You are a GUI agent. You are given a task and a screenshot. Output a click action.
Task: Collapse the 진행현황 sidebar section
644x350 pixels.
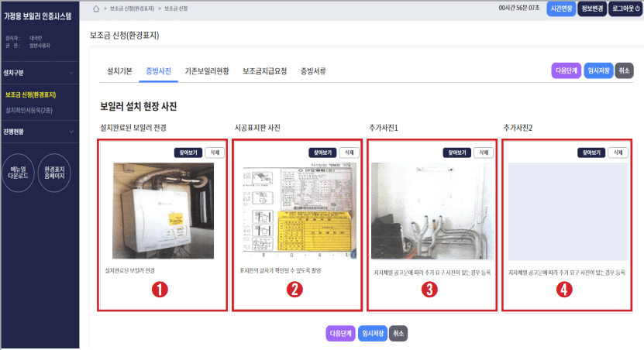tap(40, 132)
